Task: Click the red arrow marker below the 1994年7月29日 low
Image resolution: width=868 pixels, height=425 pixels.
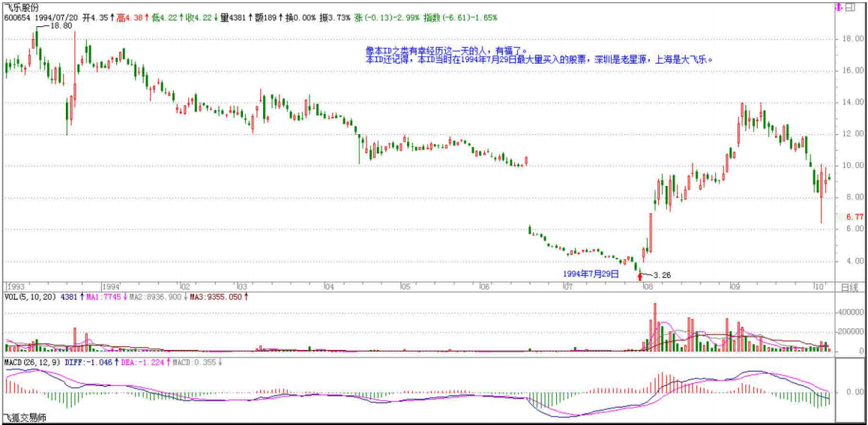Action: point(639,275)
